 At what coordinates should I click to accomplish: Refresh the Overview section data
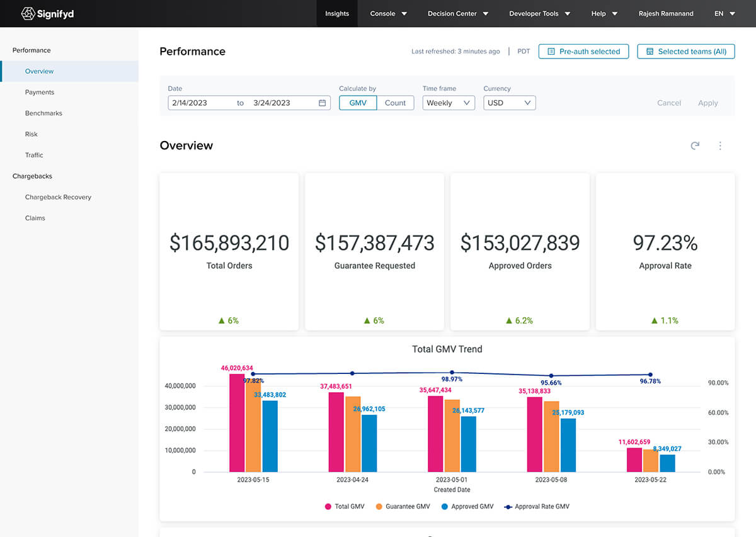click(695, 145)
